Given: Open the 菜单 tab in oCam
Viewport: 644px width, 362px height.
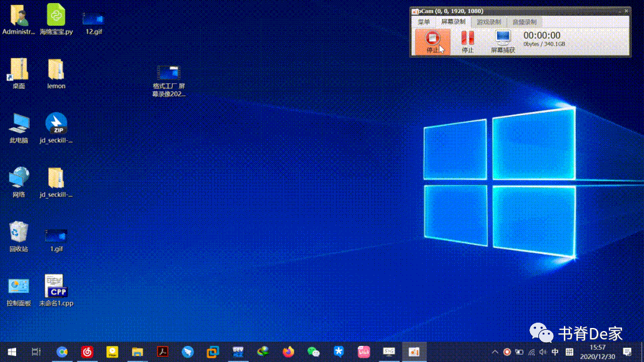Looking at the screenshot, I should [x=423, y=21].
